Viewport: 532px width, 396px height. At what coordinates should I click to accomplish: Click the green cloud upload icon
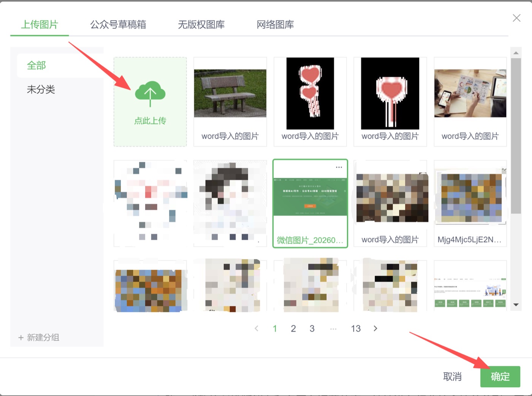[x=150, y=93]
